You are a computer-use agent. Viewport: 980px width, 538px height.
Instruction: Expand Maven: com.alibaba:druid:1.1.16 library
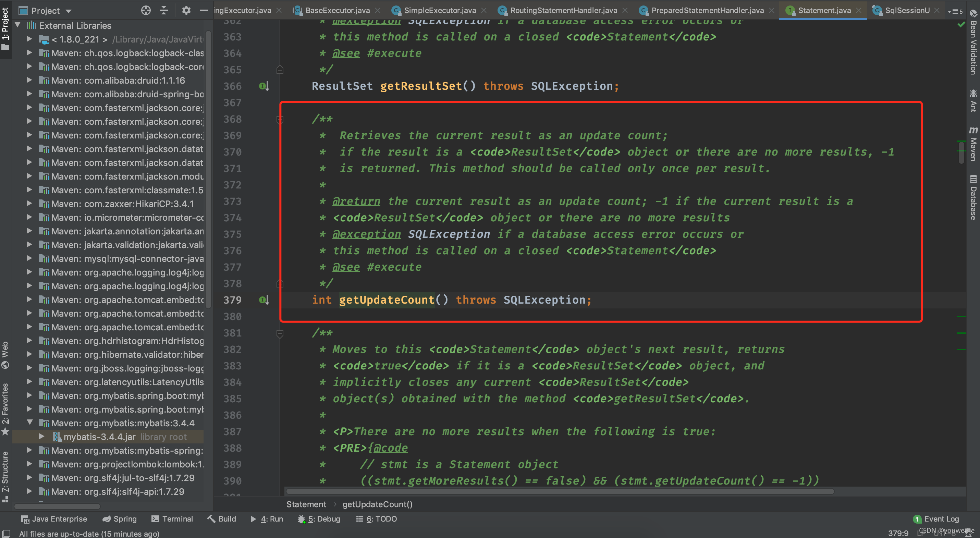[x=29, y=80]
